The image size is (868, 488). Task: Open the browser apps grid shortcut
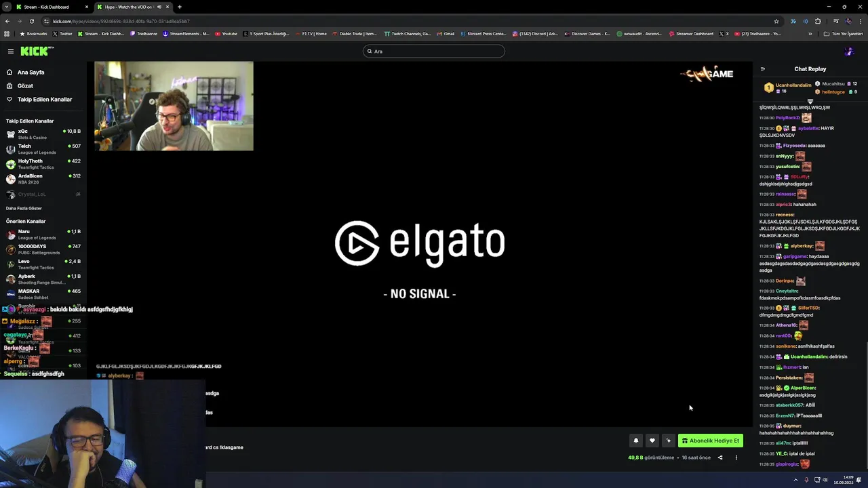7,33
